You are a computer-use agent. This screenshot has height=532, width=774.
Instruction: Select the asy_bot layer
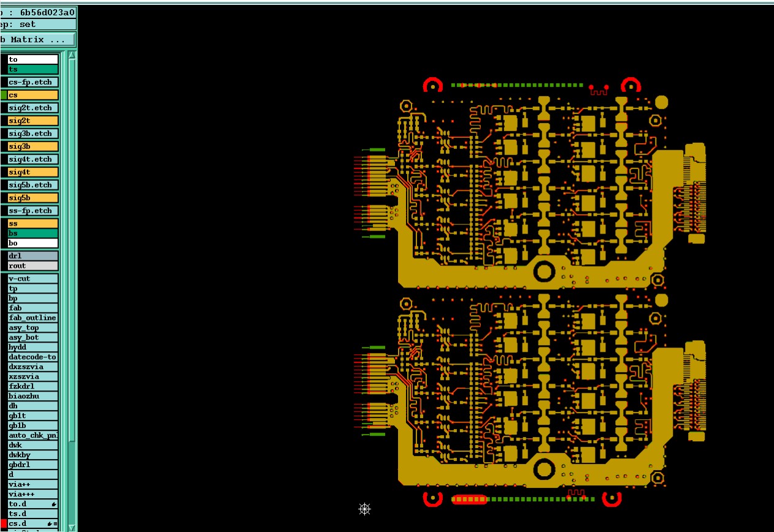click(x=33, y=338)
